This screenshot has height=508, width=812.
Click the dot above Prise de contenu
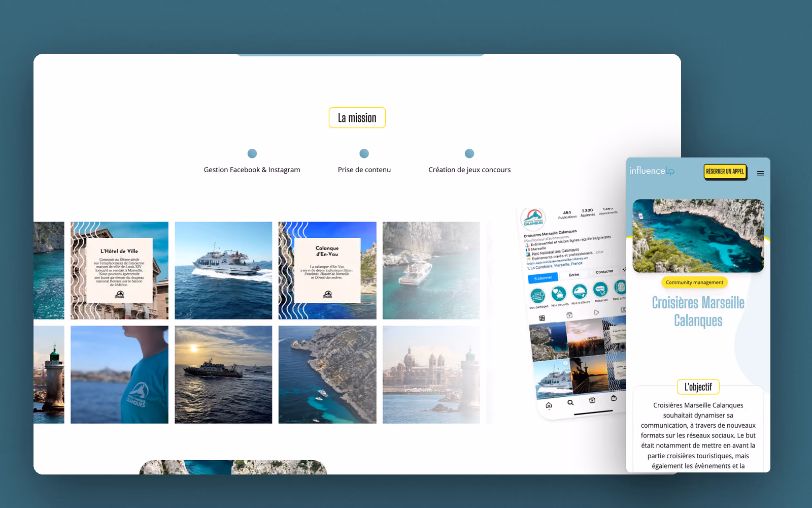364,153
